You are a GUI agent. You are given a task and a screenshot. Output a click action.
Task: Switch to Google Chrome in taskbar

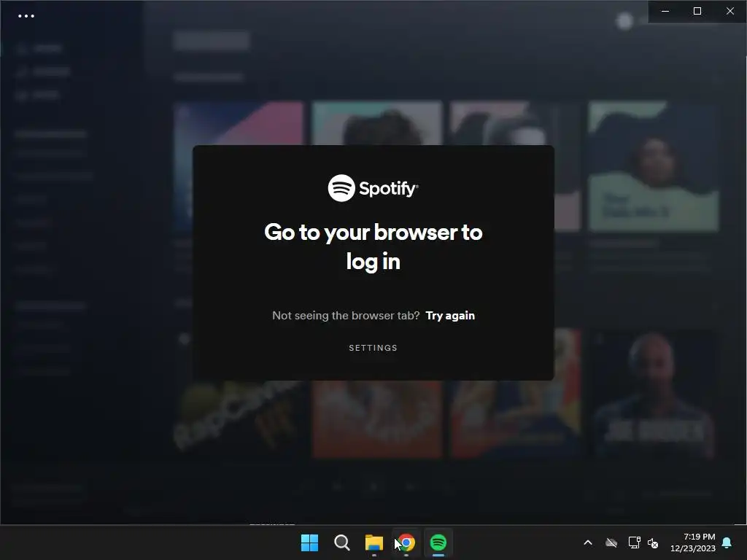click(406, 542)
